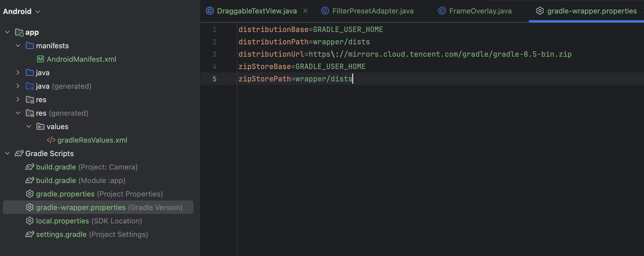Select gradle-wrapper.properties (Gradle Version) row

[x=98, y=207]
